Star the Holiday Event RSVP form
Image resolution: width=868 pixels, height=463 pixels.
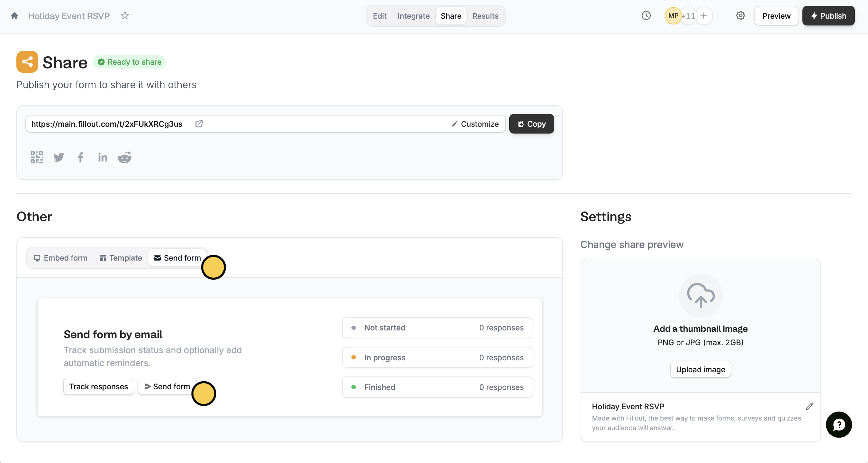pos(125,16)
